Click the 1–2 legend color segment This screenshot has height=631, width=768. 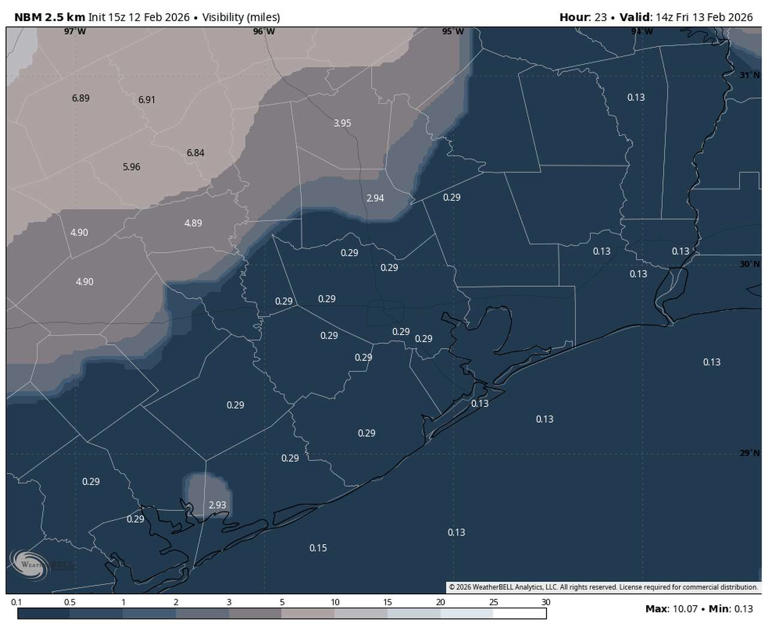coord(149,613)
